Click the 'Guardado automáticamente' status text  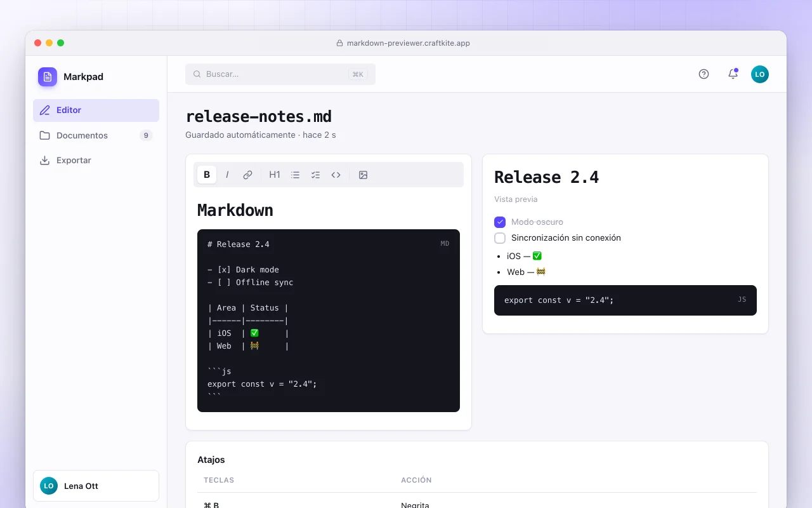pyautogui.click(x=240, y=135)
